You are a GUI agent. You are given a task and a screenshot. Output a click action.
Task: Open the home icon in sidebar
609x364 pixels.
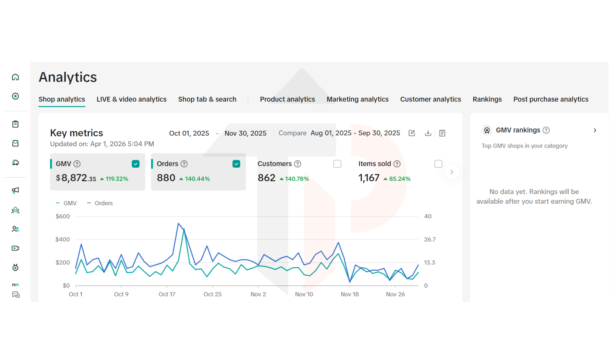click(x=15, y=77)
